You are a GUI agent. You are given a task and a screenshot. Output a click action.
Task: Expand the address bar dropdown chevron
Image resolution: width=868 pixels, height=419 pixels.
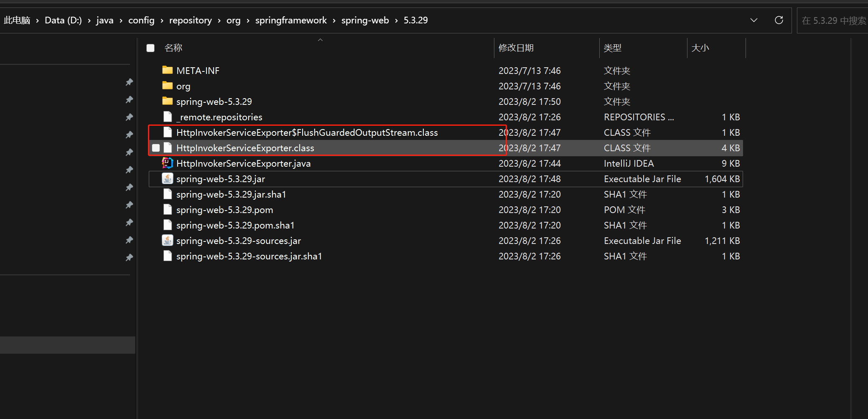753,20
